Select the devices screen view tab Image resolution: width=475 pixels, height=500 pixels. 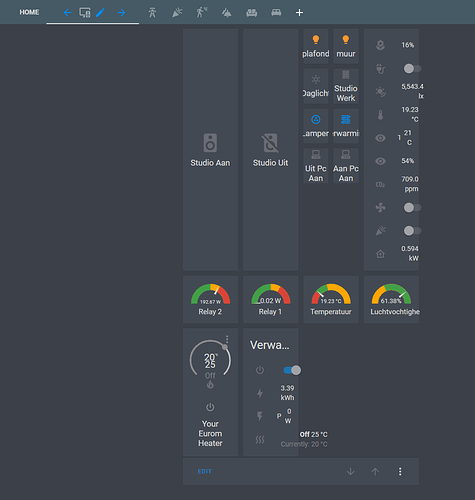tap(85, 13)
